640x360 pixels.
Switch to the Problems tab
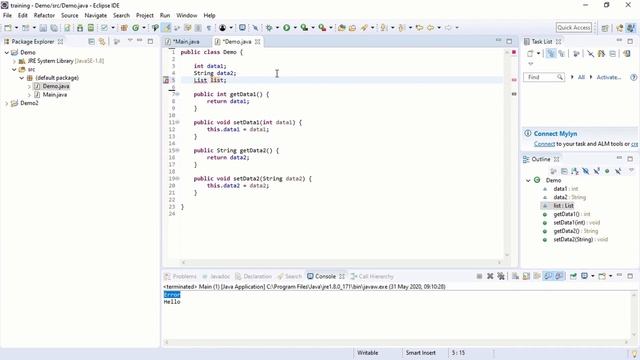tap(180, 276)
